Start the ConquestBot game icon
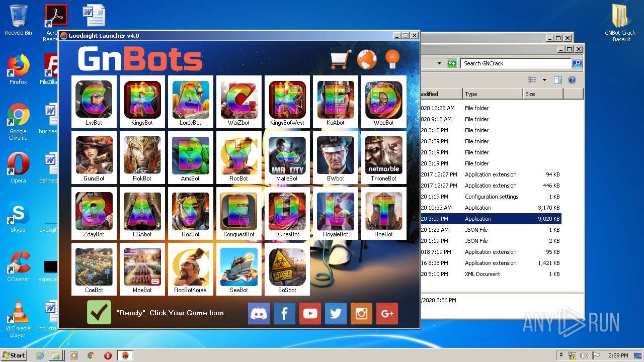This screenshot has height=362, width=644. (239, 213)
